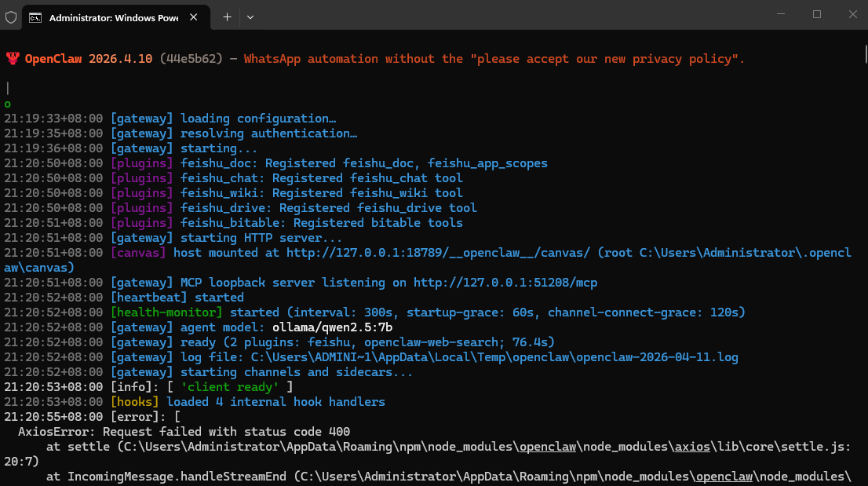Click the 'ollama/qwen2.5:7b' model name
This screenshot has height=486, width=868.
[x=332, y=327]
